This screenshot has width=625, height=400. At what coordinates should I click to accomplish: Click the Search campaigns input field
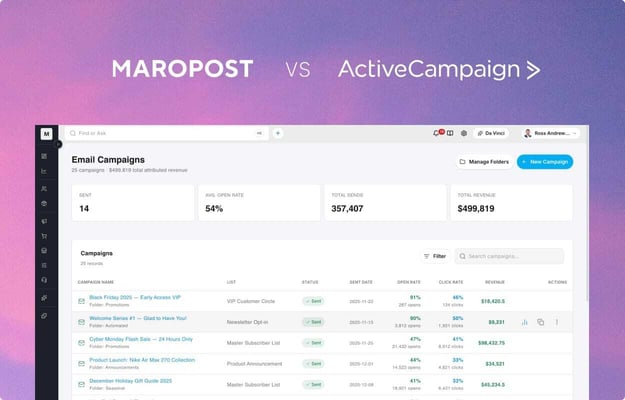click(509, 256)
